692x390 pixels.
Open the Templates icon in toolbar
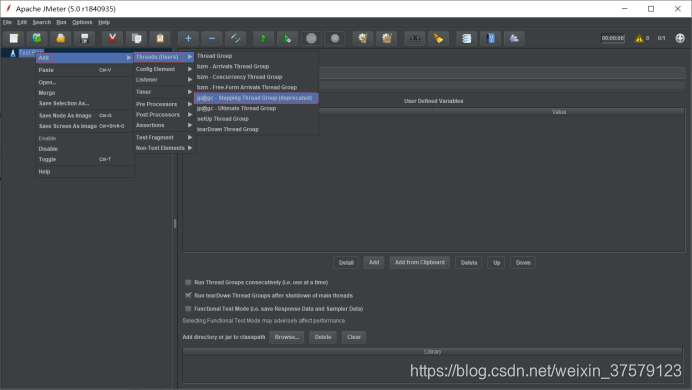pos(37,38)
